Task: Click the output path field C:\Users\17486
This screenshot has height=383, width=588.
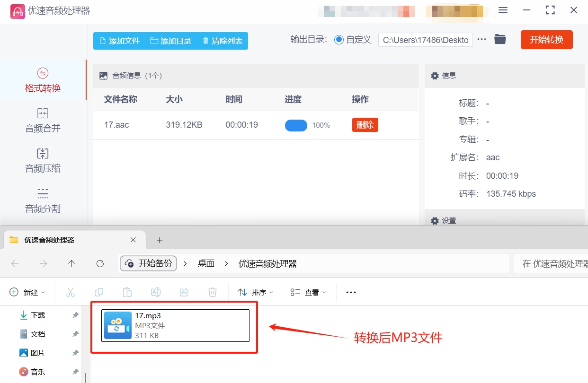Action: click(425, 40)
